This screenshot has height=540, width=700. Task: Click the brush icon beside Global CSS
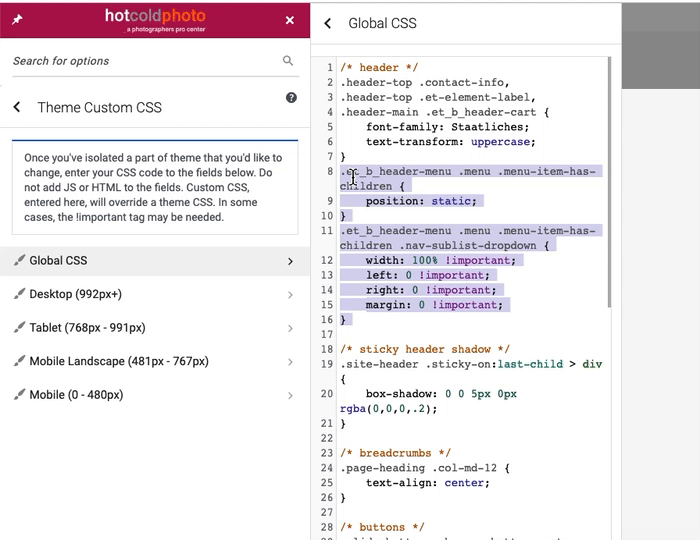19,261
